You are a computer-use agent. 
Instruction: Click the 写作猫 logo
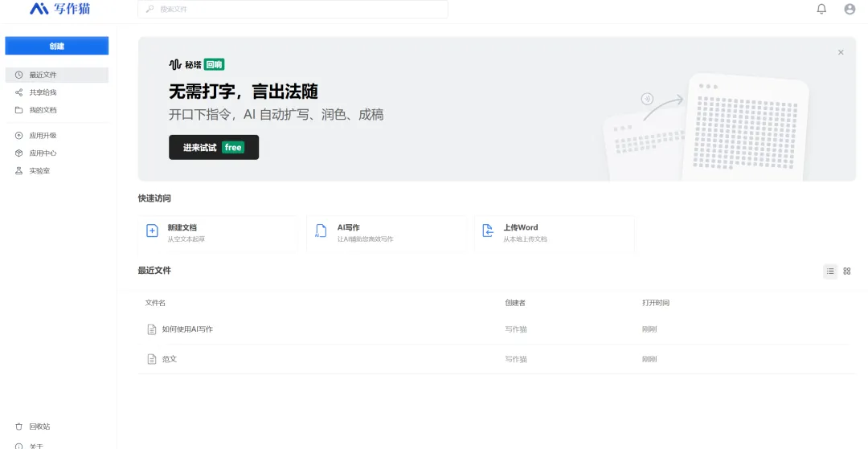59,8
